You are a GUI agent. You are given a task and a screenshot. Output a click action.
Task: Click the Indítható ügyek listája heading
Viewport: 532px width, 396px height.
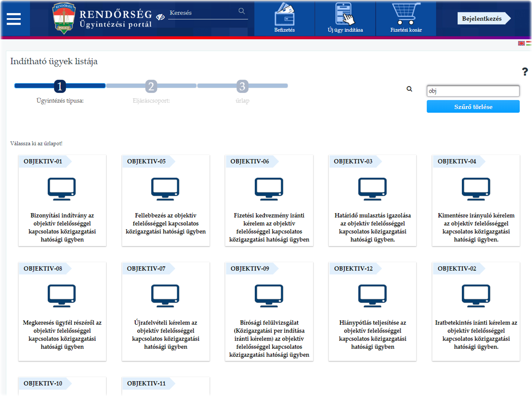click(54, 61)
